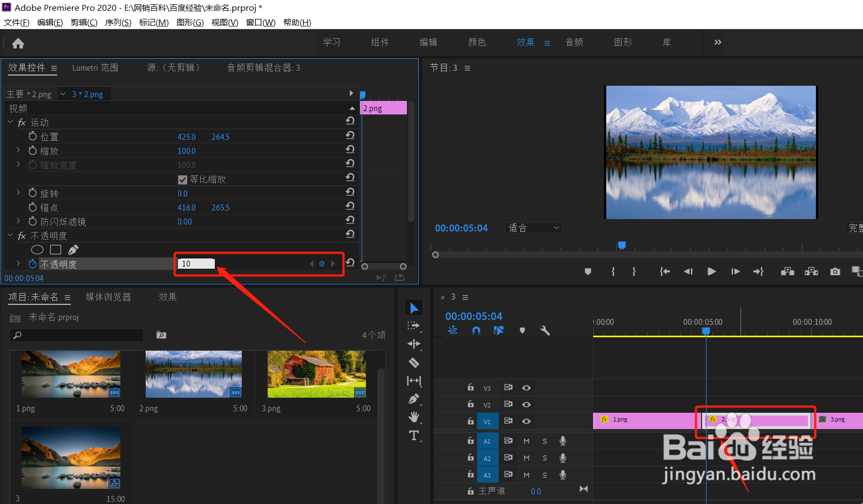Open the 适合 zoom level dropdown
This screenshot has height=504, width=863.
pyautogui.click(x=534, y=228)
